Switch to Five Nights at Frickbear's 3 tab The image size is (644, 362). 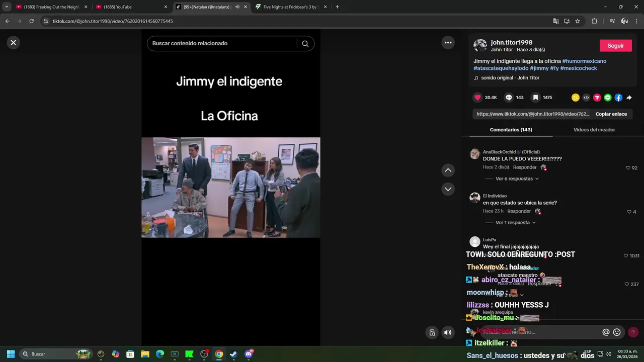pyautogui.click(x=291, y=7)
